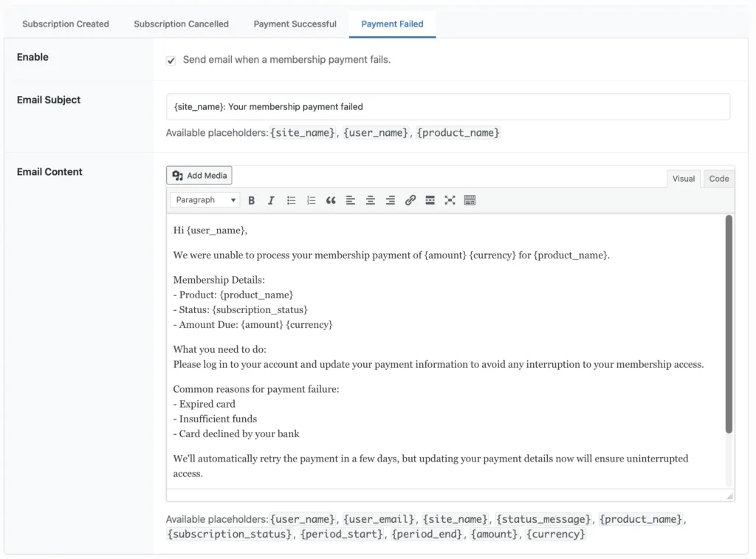Uncheck the send email on payment failure checkbox
The width and height of the screenshot is (756, 559).
click(x=171, y=61)
